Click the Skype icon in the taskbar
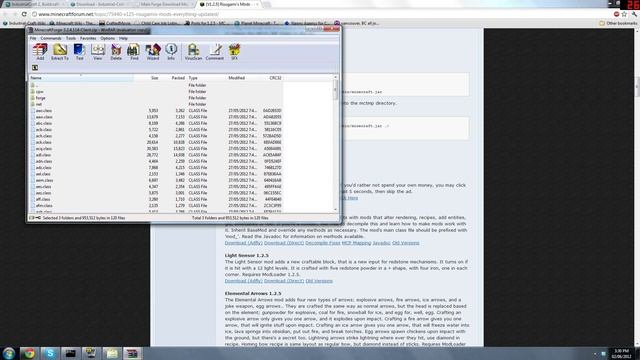Image resolution: width=640 pixels, height=360 pixels. coord(50,353)
